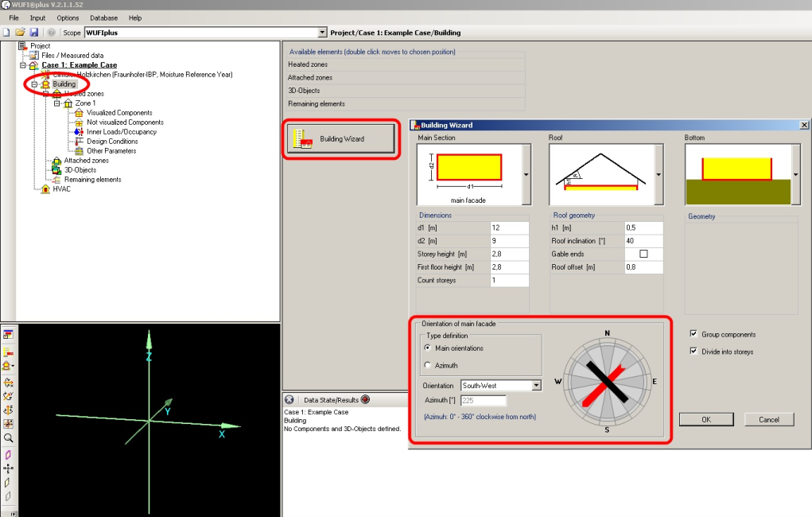
Task: Open the Options menu
Action: [68, 17]
